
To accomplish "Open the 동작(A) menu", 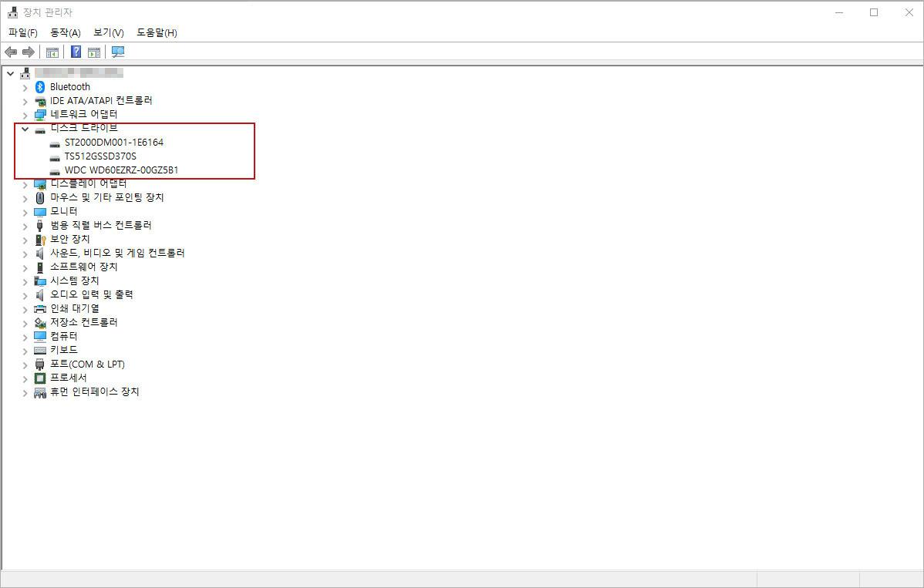I will [66, 32].
